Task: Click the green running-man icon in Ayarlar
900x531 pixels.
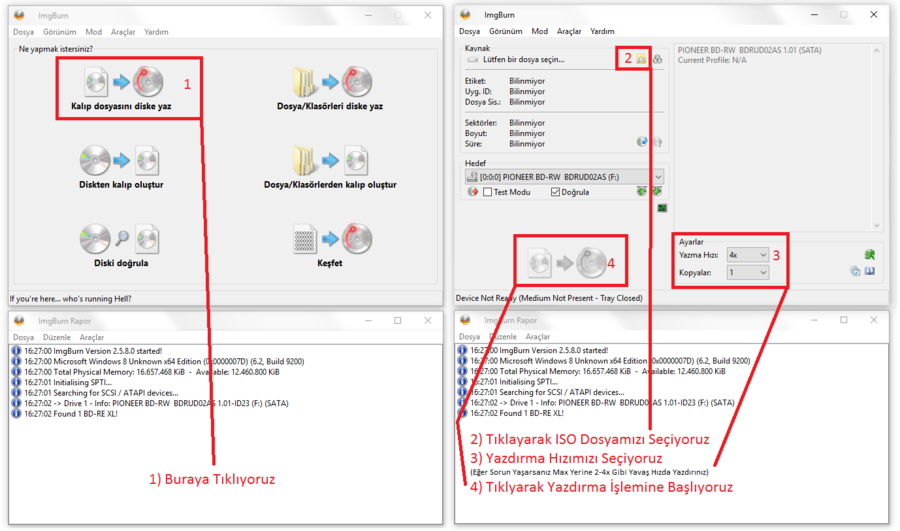Action: pyautogui.click(x=870, y=254)
